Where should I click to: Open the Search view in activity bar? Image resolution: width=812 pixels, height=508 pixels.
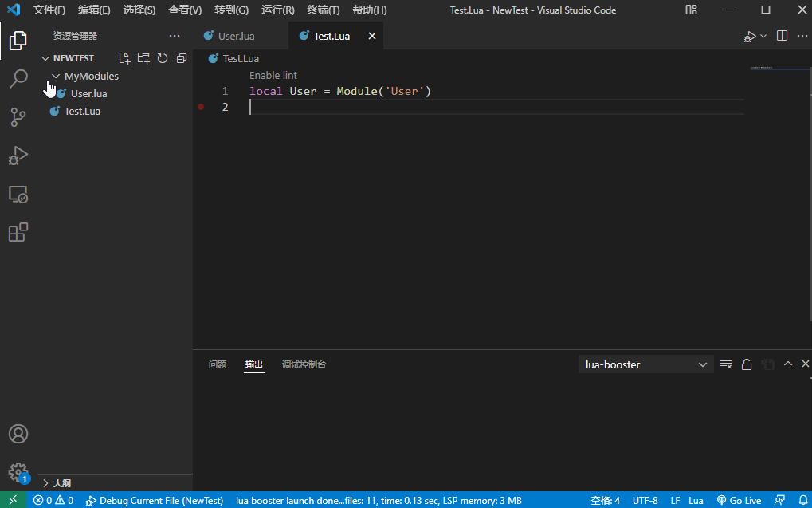[x=18, y=79]
